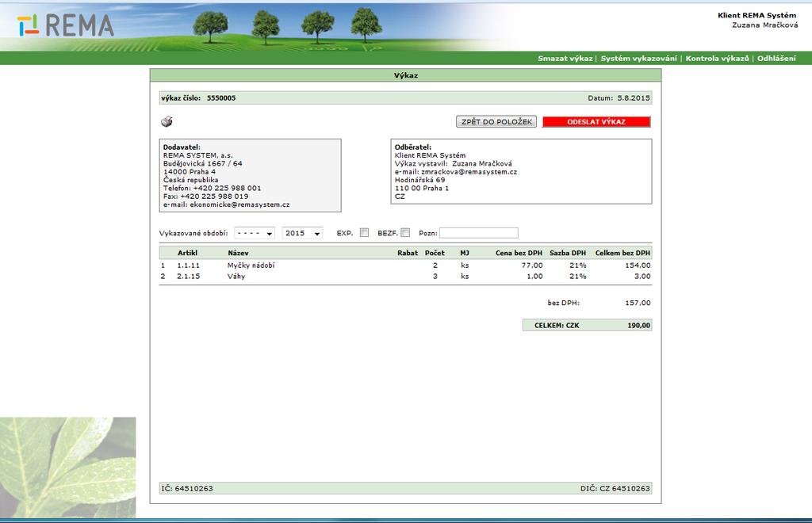Click the item name Váhy
The image size is (812, 523).
point(236,277)
